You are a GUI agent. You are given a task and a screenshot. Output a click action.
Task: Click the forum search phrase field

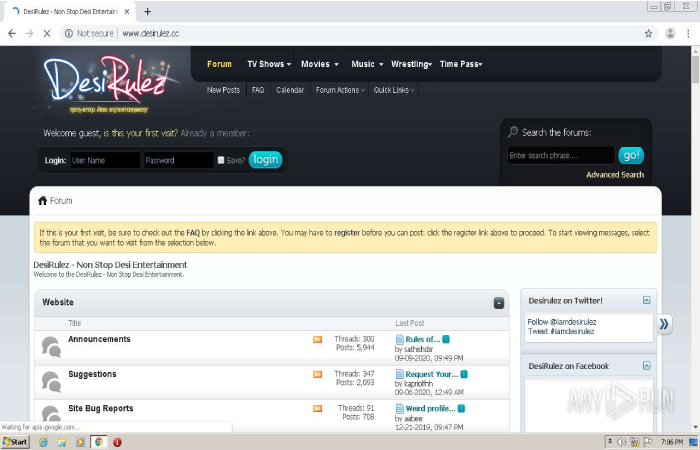click(561, 155)
